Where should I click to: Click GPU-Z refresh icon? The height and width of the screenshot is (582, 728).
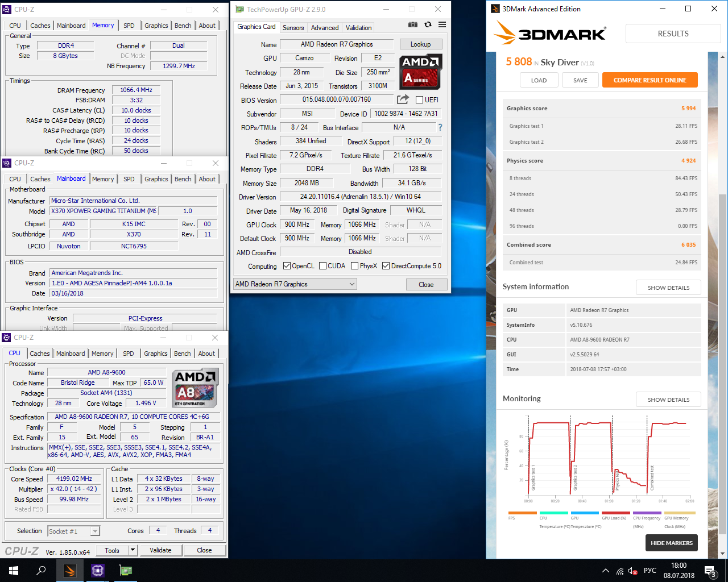point(428,24)
